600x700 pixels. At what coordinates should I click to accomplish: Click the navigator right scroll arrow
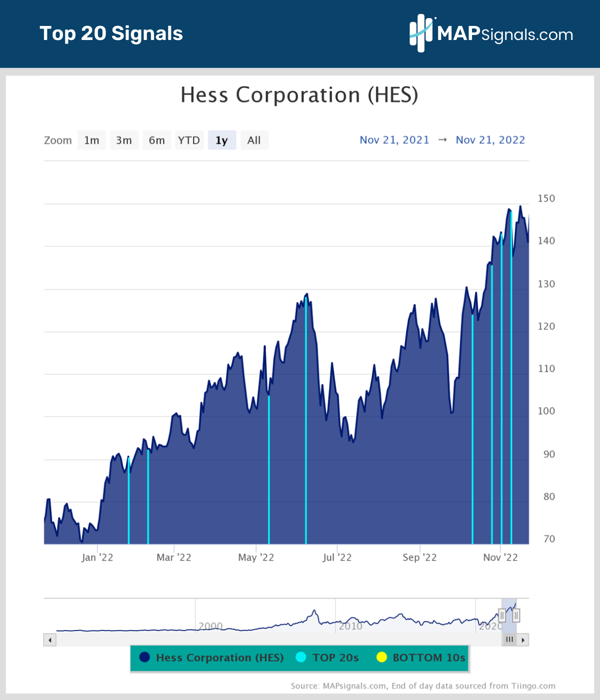[523, 640]
